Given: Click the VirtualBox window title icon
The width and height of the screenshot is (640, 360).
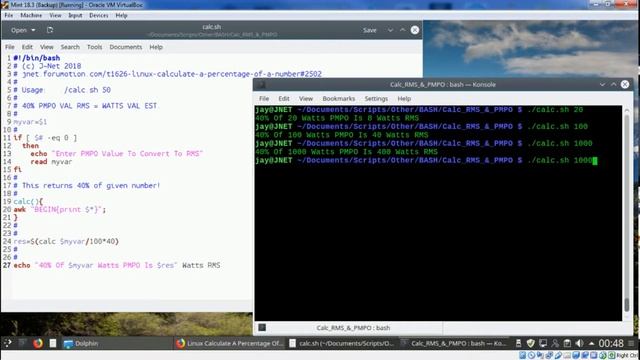Looking at the screenshot, I should (4, 5).
